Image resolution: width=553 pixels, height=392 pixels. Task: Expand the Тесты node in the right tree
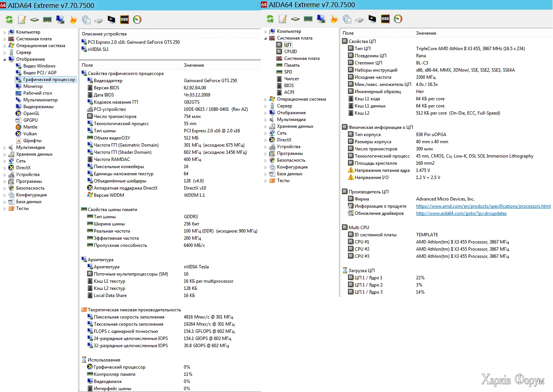pyautogui.click(x=265, y=181)
